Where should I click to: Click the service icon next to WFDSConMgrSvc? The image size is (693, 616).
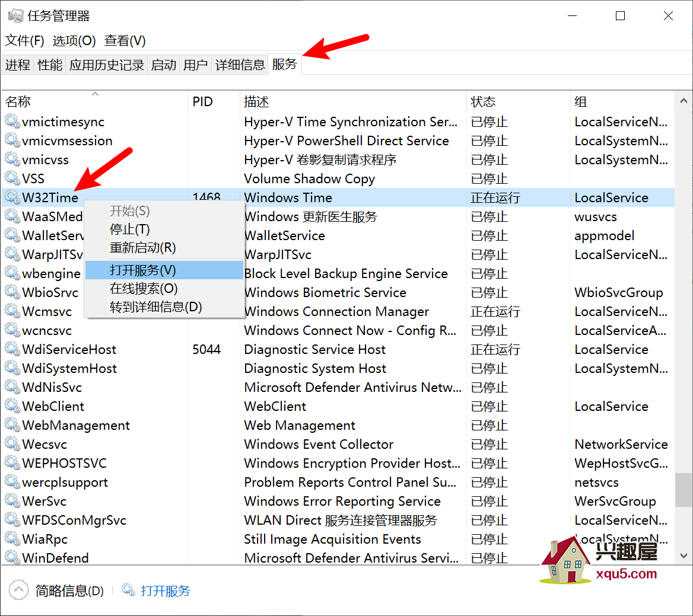click(12, 520)
